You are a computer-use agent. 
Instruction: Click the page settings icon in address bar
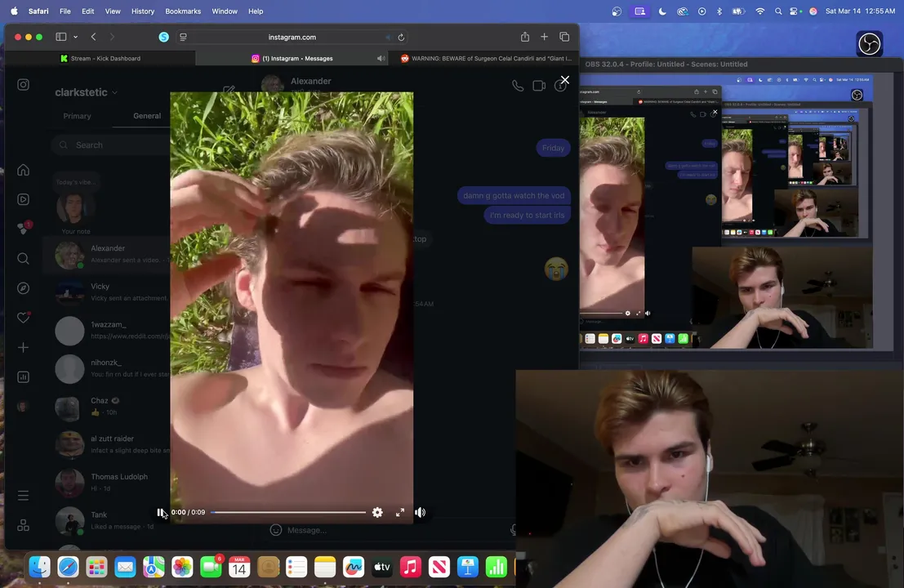point(184,37)
